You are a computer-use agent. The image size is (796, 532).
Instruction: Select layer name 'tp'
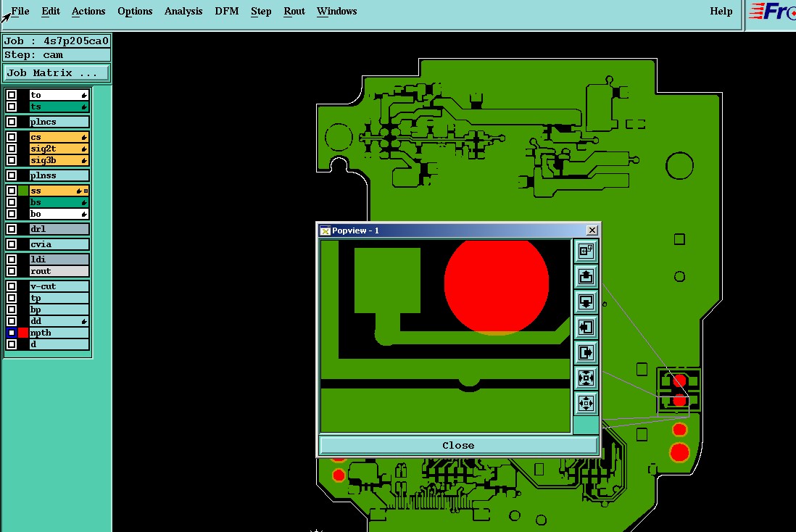click(x=59, y=298)
